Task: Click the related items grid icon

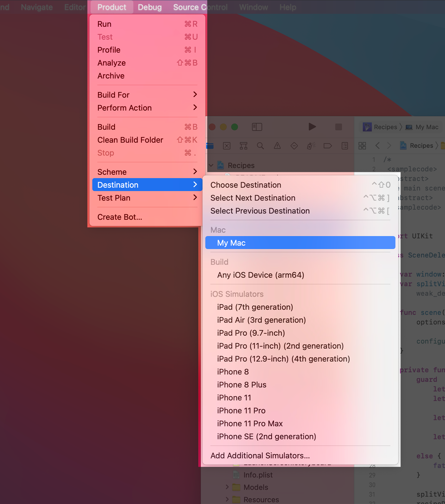Action: (x=362, y=146)
